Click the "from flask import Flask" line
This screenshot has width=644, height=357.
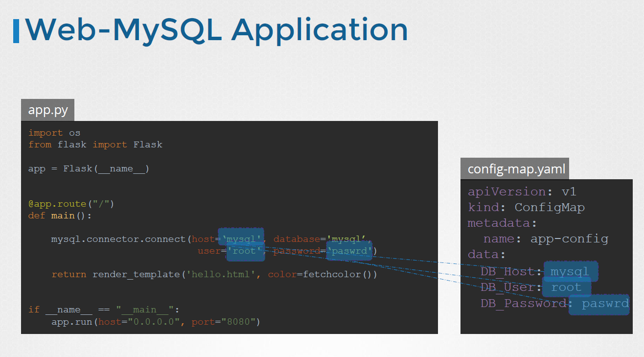coord(95,144)
